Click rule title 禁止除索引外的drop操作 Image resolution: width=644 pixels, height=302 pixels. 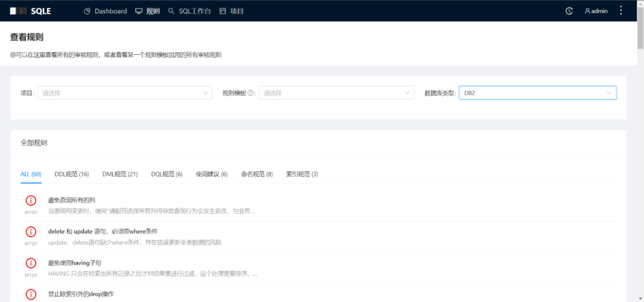[81, 294]
